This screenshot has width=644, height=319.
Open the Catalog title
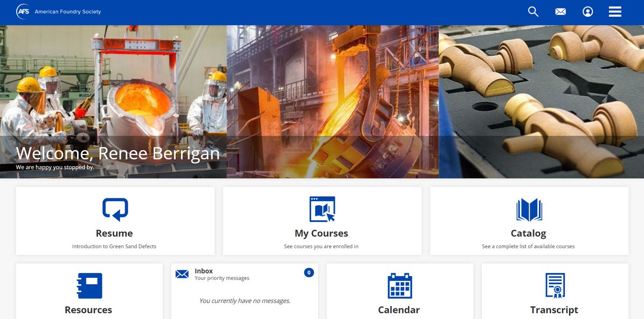click(x=529, y=233)
